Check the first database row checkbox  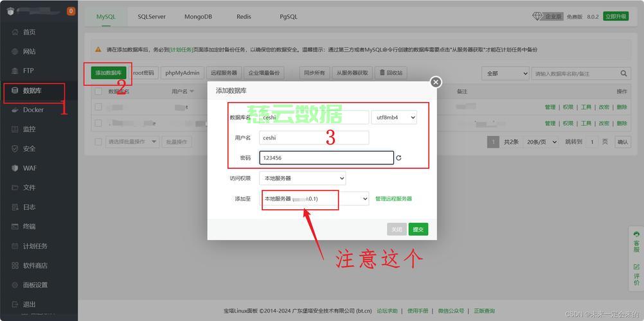[98, 107]
